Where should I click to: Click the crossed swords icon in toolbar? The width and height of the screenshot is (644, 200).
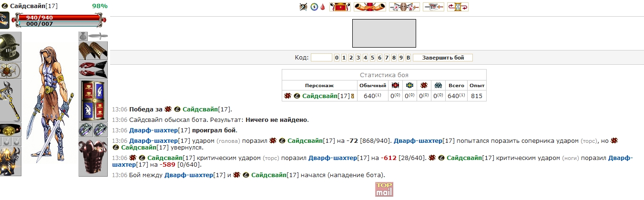point(303,7)
